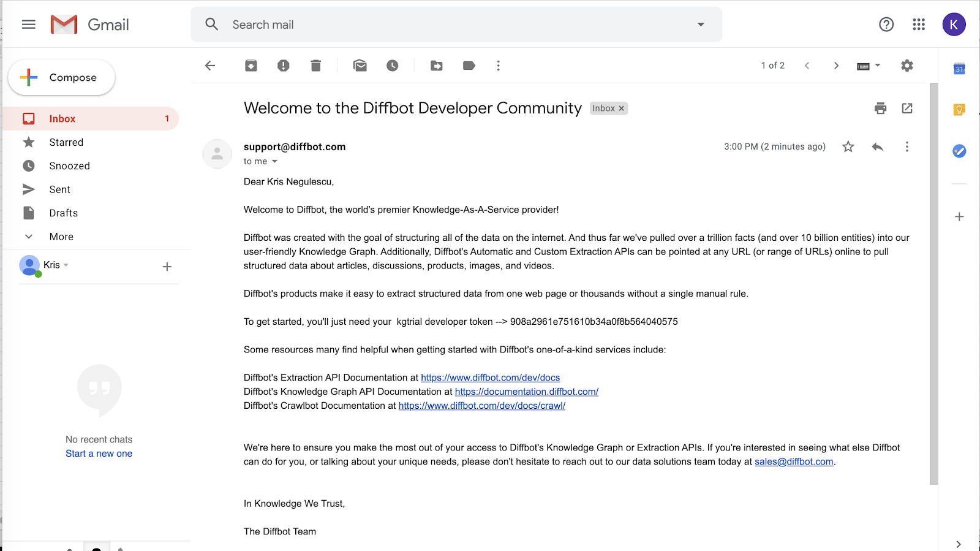
Task: Go to older email arrow
Action: pos(836,66)
